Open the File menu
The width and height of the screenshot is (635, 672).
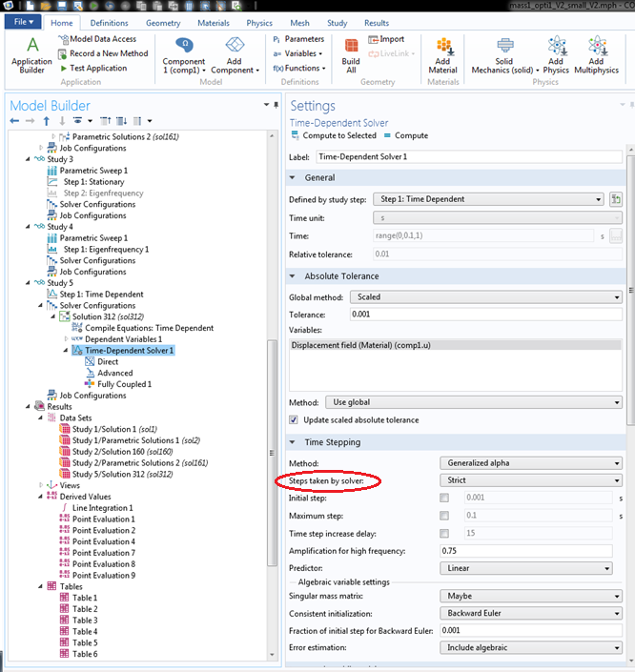[23, 23]
